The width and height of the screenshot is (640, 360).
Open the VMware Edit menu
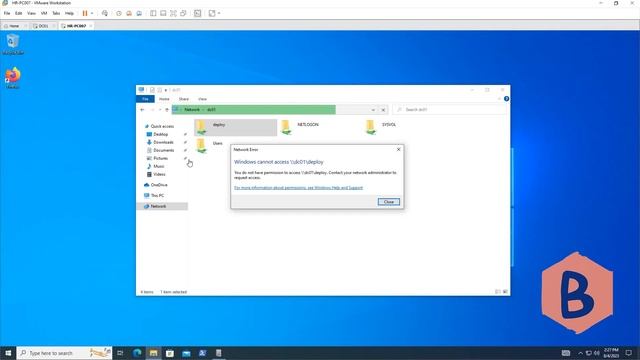coord(18,13)
